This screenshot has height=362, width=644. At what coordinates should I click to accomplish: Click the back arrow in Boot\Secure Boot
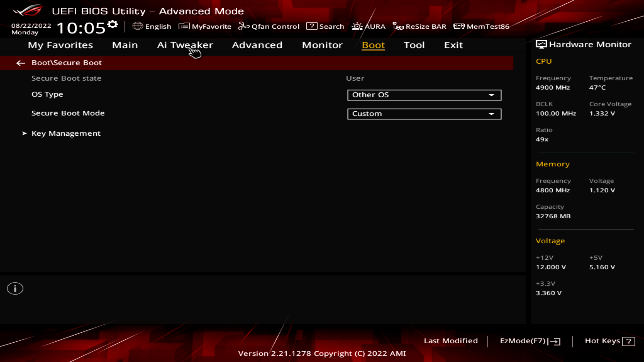tap(20, 63)
